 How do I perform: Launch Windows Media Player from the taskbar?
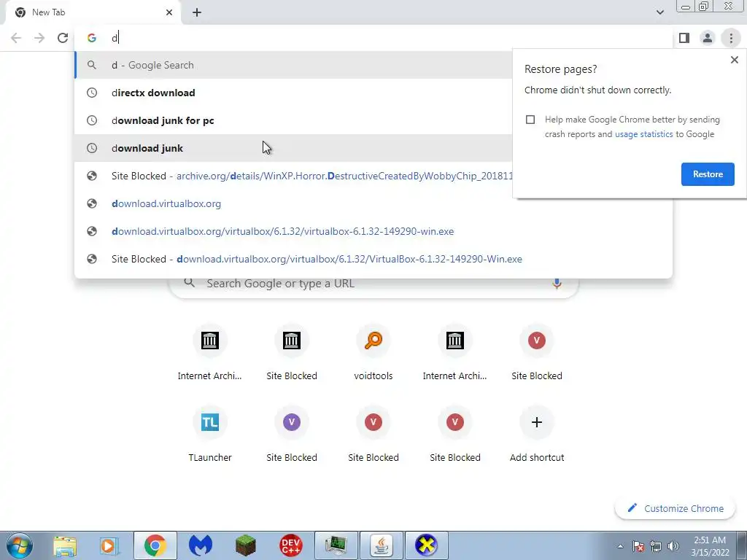109,545
